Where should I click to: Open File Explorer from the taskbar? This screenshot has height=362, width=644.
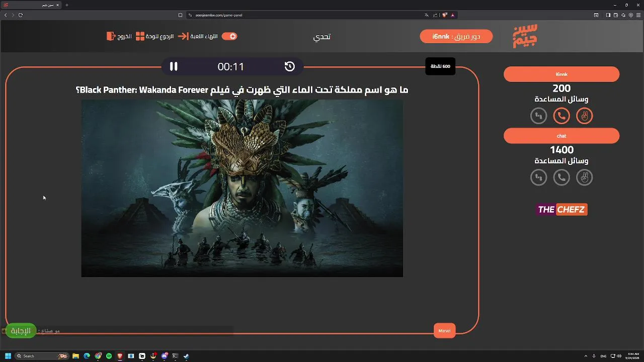click(75, 356)
